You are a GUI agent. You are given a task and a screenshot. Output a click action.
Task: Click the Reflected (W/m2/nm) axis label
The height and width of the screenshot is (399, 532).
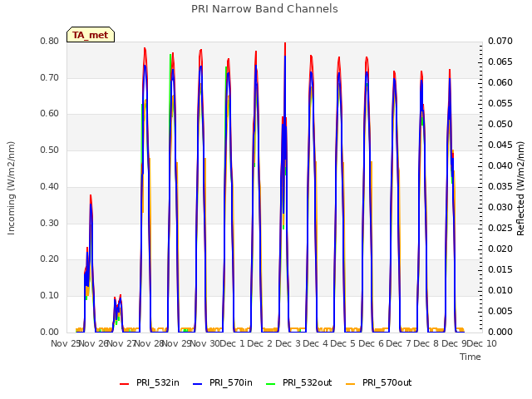(520, 189)
